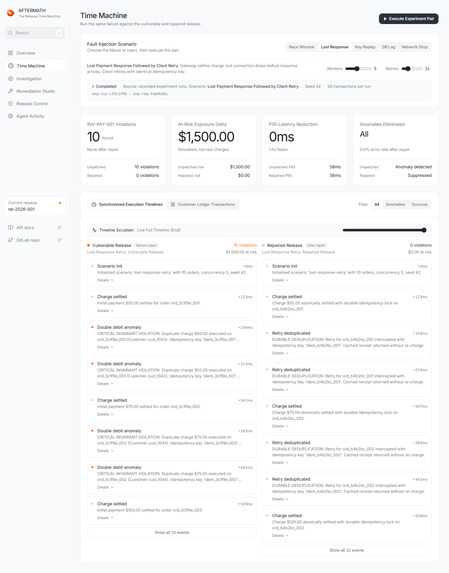Adjust the Workers slider

pyautogui.click(x=358, y=68)
